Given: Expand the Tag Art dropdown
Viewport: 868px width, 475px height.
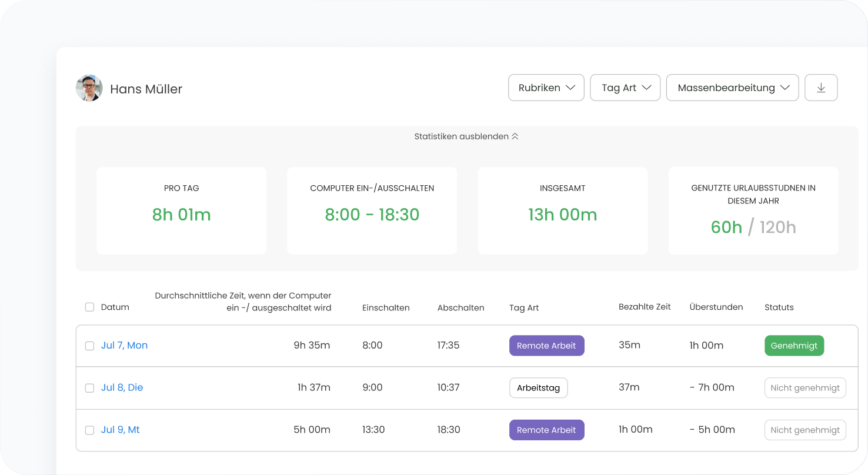Looking at the screenshot, I should point(625,88).
